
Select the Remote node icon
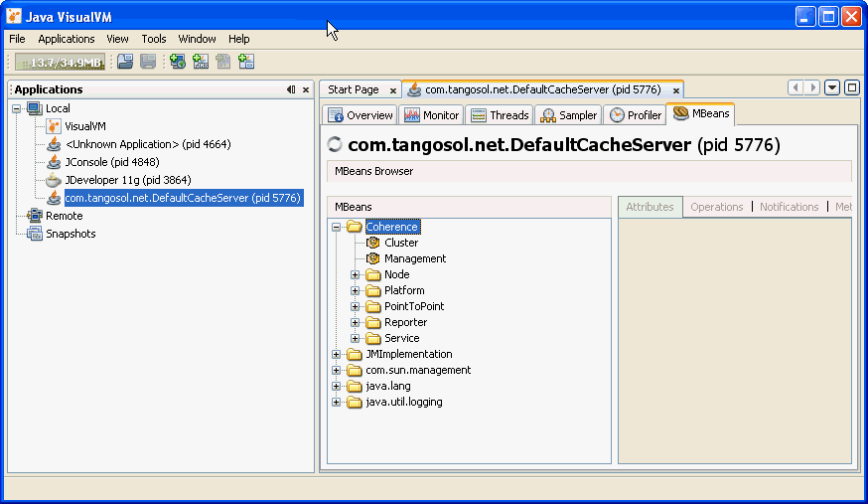(35, 216)
